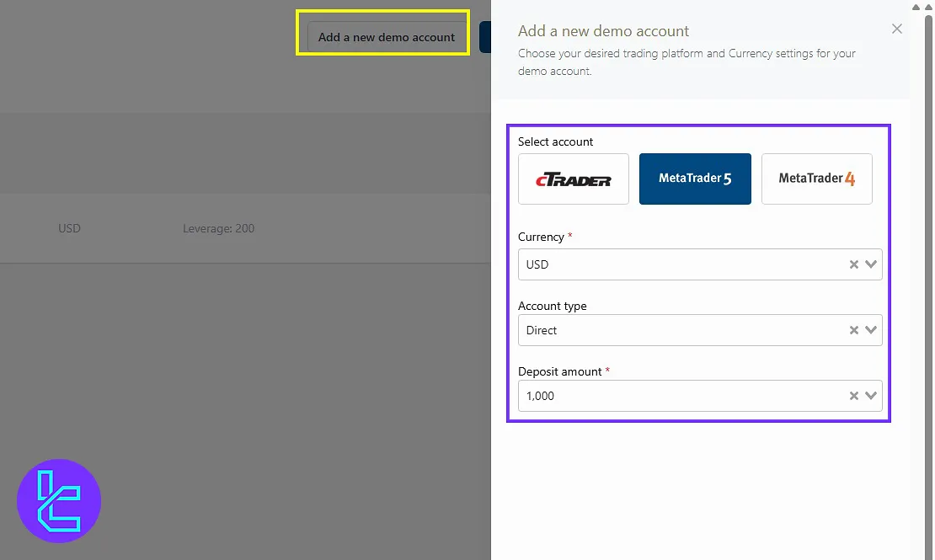This screenshot has width=935, height=560.
Task: Select the cTrader platform option
Action: [x=574, y=179]
